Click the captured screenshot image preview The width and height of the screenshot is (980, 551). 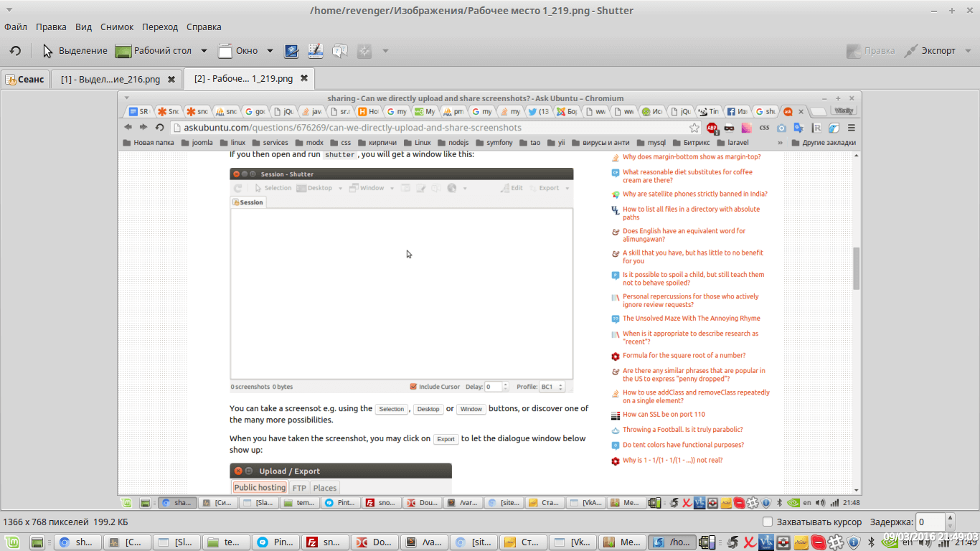(489, 301)
